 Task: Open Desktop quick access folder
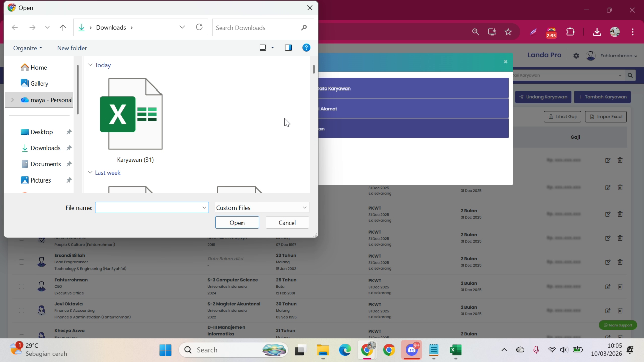pos(41,132)
